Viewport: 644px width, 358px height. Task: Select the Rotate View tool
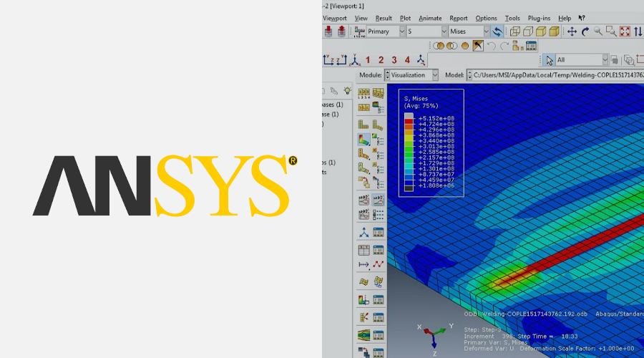[x=585, y=32]
